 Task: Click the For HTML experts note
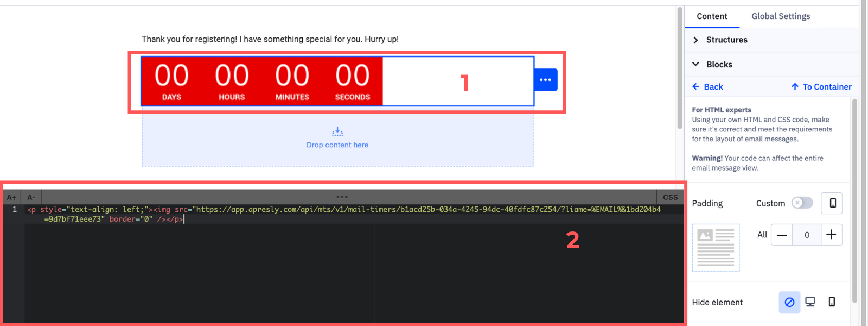[762, 124]
